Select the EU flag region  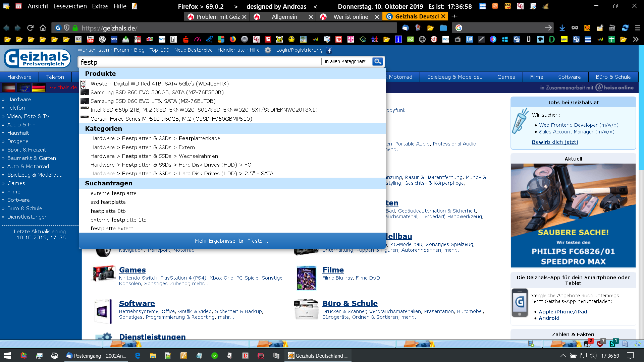(x=24, y=88)
